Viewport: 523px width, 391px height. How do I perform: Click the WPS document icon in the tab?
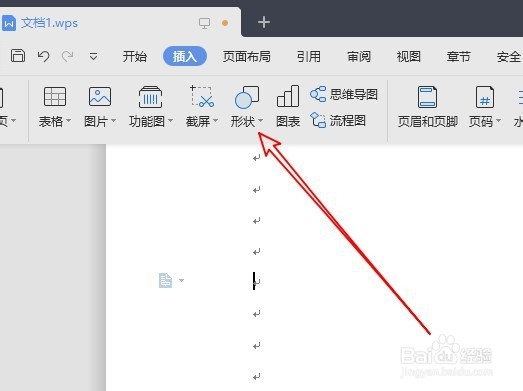click(x=8, y=23)
